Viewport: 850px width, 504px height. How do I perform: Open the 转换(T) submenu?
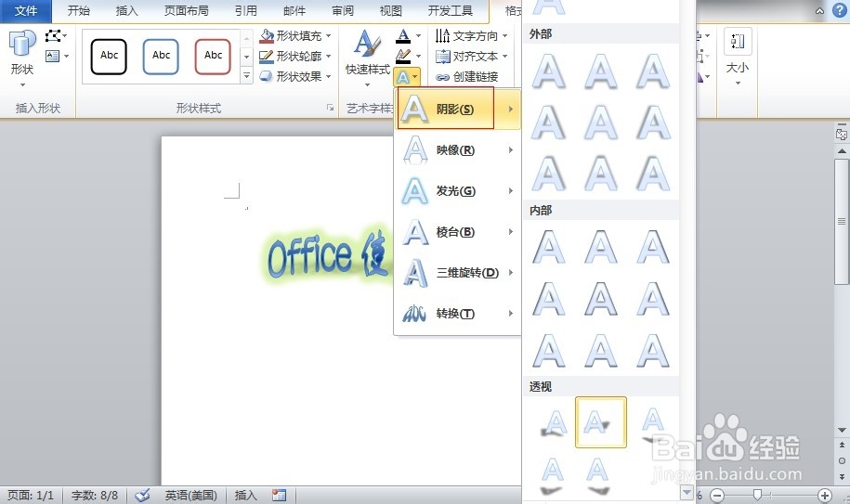(458, 314)
